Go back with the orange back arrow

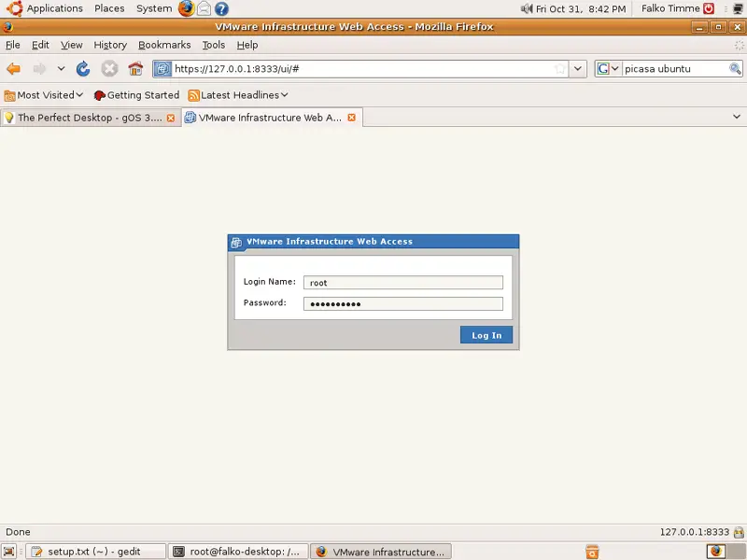pyautogui.click(x=14, y=68)
